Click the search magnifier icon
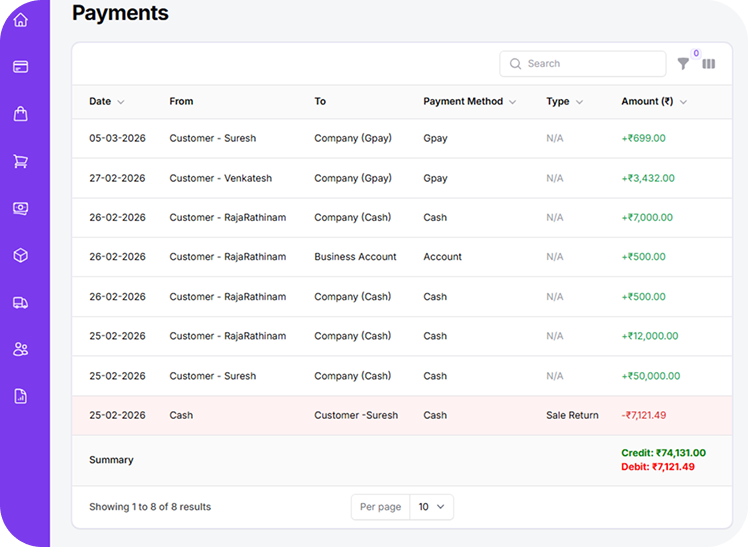748x547 pixels. [x=515, y=64]
